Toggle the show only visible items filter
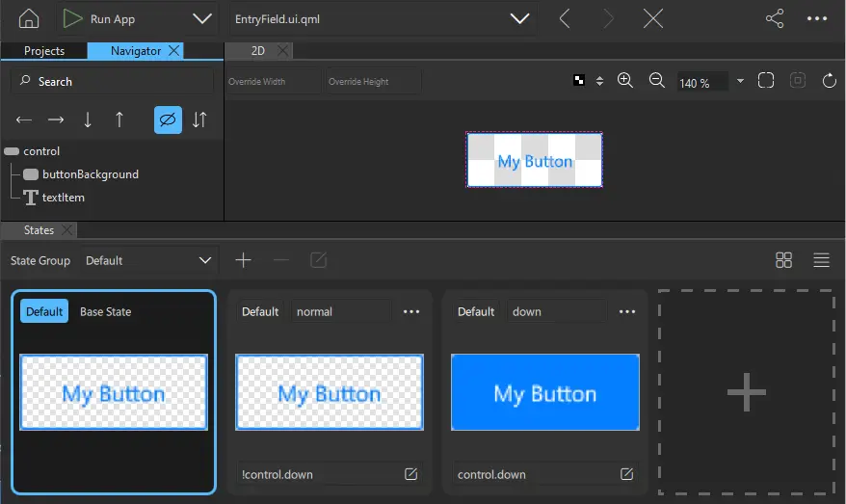The height and width of the screenshot is (504, 846). tap(168, 119)
